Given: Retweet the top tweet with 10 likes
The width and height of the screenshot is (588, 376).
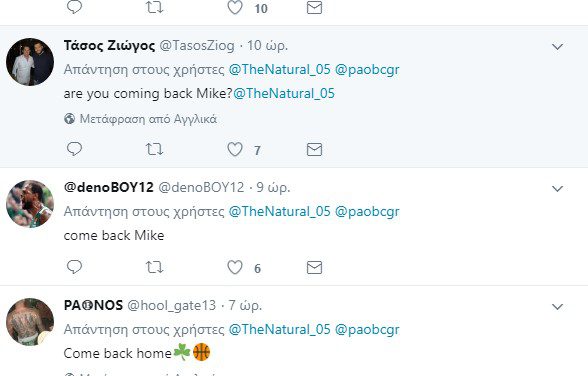Looking at the screenshot, I should (154, 7).
